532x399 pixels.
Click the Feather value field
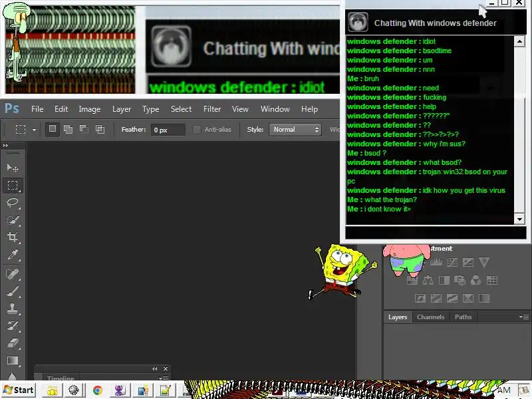[168, 130]
